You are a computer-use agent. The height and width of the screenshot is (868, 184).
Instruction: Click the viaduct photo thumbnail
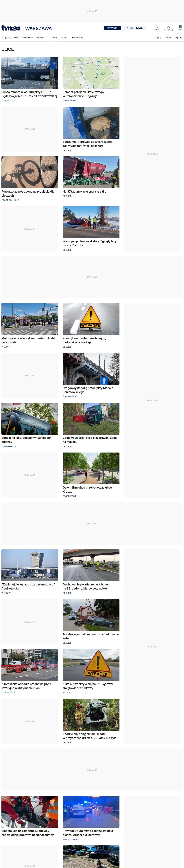click(x=30, y=73)
